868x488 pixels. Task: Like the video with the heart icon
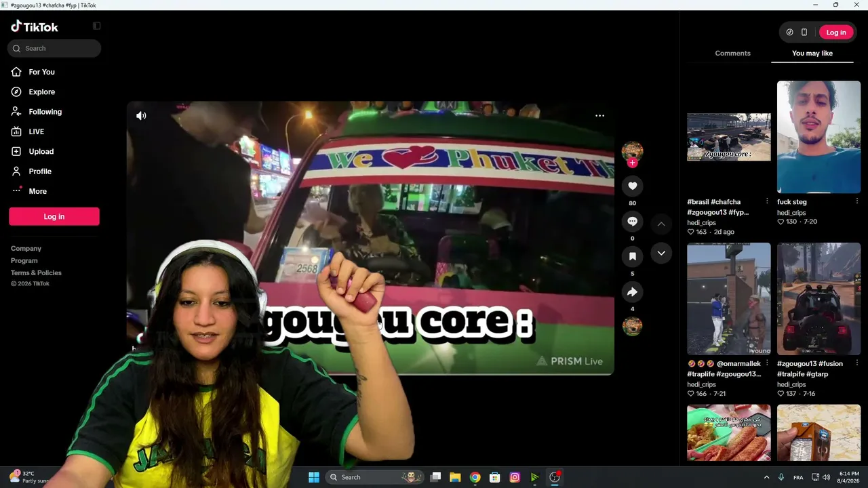click(x=632, y=186)
